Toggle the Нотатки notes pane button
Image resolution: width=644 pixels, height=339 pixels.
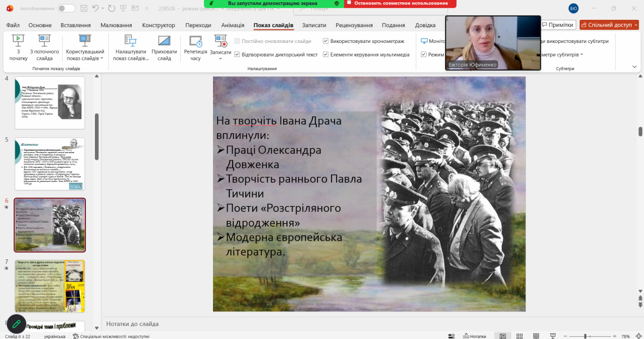tap(475, 336)
